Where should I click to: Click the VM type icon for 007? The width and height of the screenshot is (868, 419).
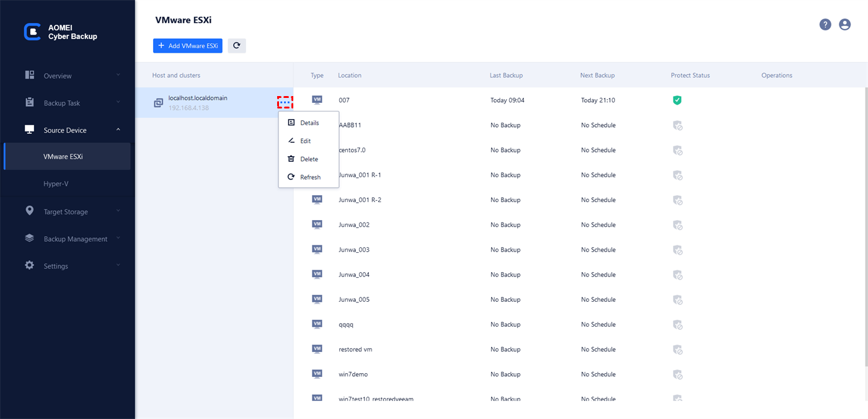pyautogui.click(x=317, y=100)
